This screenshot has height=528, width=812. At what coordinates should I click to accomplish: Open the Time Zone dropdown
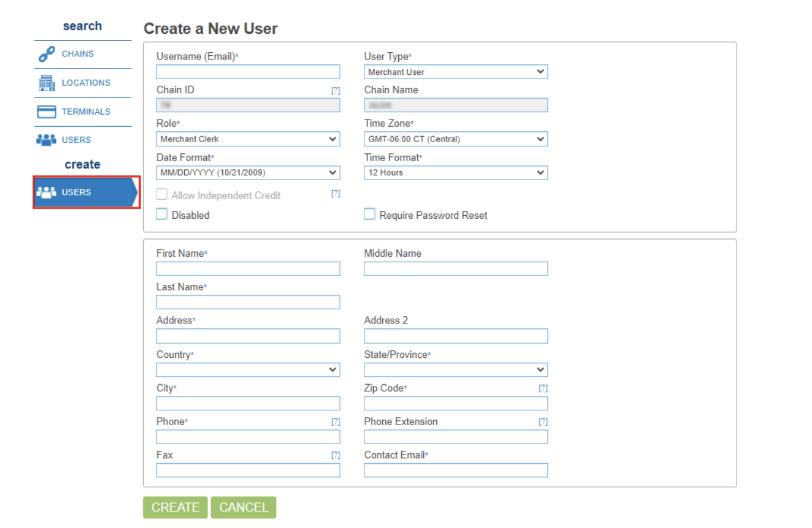[x=455, y=139]
